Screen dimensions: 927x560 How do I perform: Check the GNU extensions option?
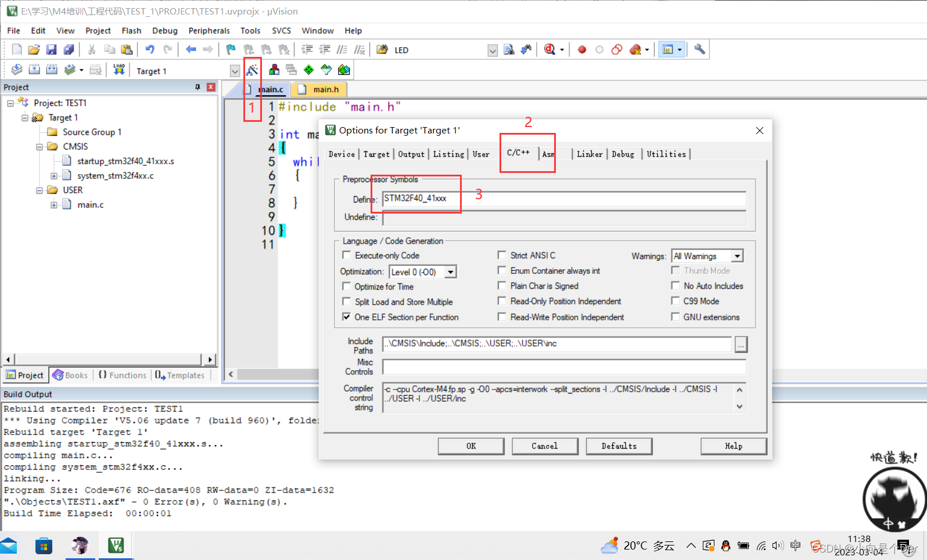tap(676, 316)
